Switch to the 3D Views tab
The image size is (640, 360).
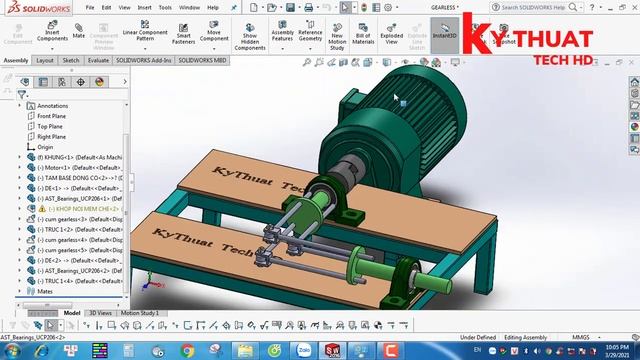(x=100, y=313)
